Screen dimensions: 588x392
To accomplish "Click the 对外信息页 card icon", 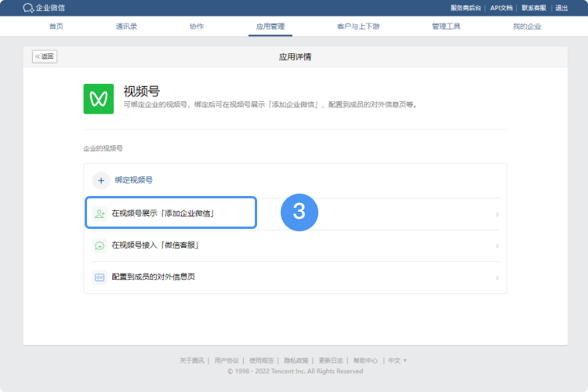I will (100, 277).
